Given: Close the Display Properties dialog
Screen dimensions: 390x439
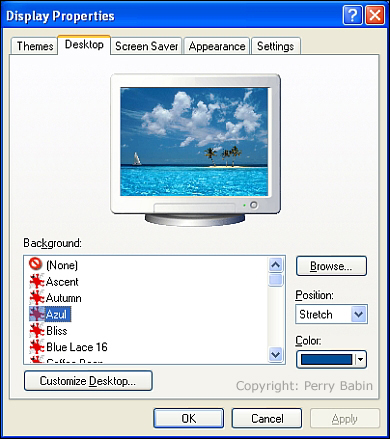Looking at the screenshot, I should tap(375, 15).
